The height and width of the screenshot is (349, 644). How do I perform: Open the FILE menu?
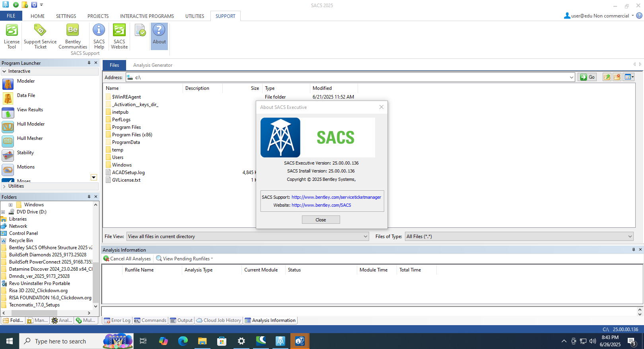(x=11, y=16)
